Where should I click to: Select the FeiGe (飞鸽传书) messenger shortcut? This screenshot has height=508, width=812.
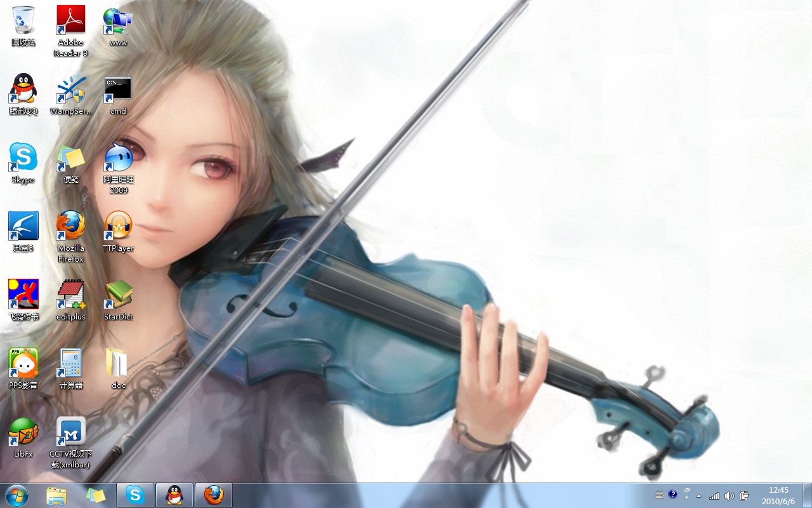pos(23,300)
